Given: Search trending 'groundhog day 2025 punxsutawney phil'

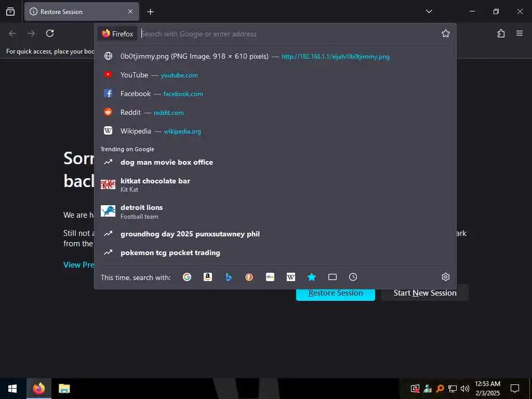Looking at the screenshot, I should (275, 234).
